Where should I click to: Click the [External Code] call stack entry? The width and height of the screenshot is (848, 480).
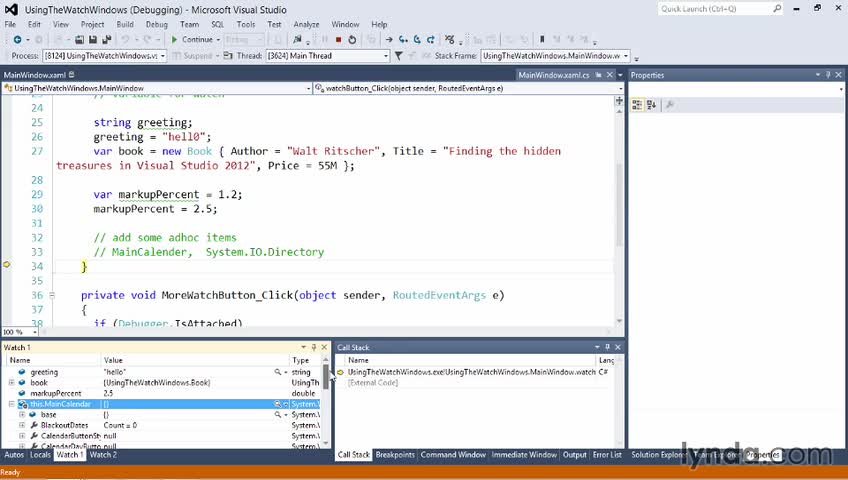[373, 383]
